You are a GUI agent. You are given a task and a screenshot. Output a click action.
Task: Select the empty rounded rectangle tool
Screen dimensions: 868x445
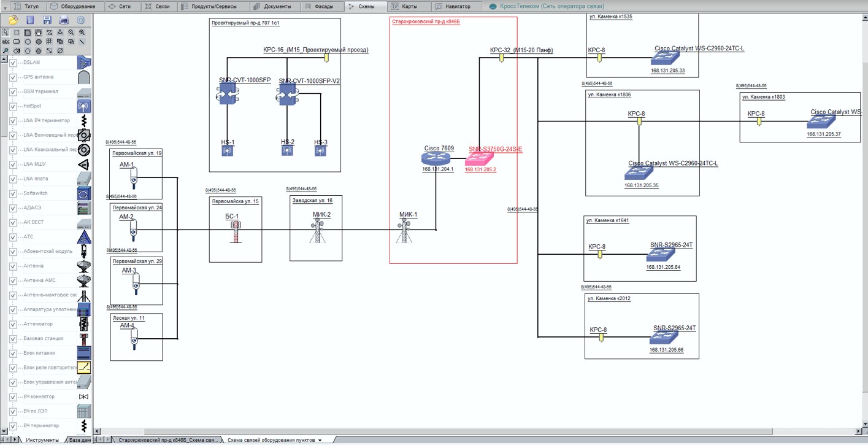(x=17, y=42)
